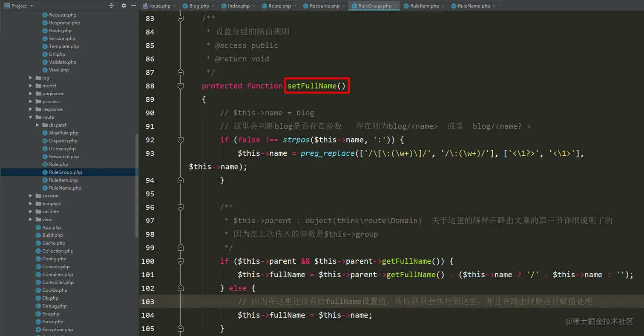Expand the paginator folder

point(31,94)
